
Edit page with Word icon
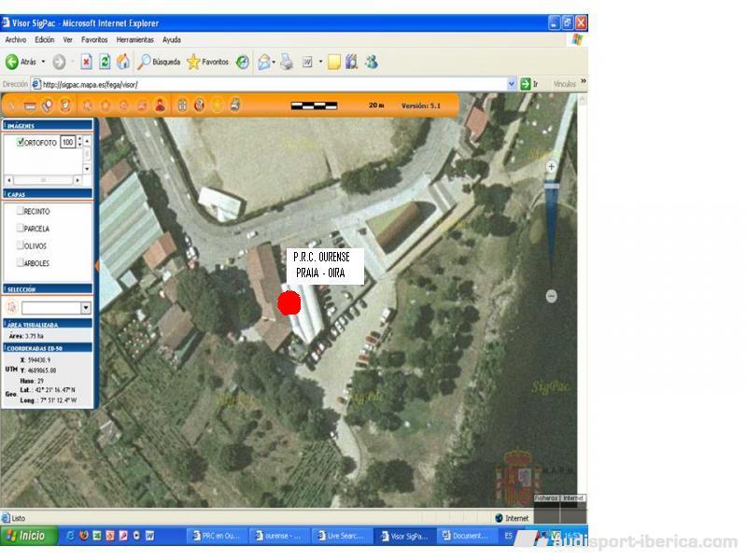(x=307, y=62)
